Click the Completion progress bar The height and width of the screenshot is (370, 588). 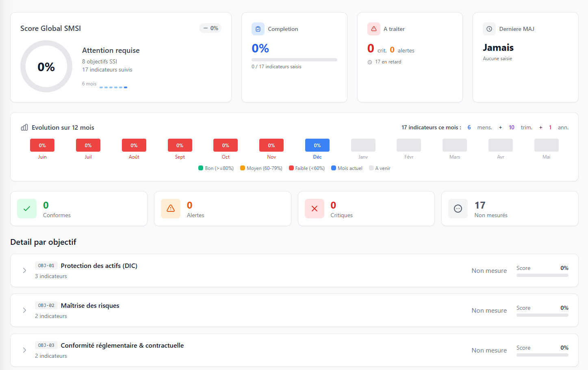(294, 60)
